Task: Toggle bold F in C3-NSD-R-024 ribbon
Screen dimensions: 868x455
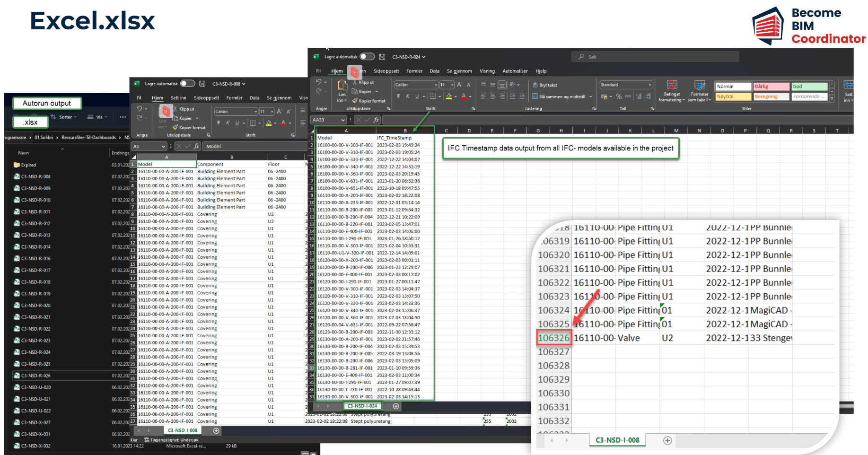Action: point(399,96)
